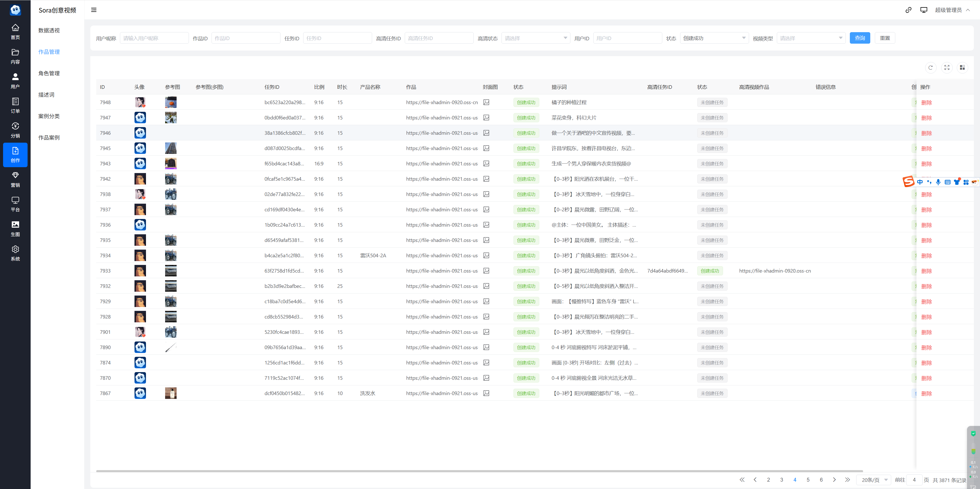Toggle fullscreen table icon

(947, 67)
